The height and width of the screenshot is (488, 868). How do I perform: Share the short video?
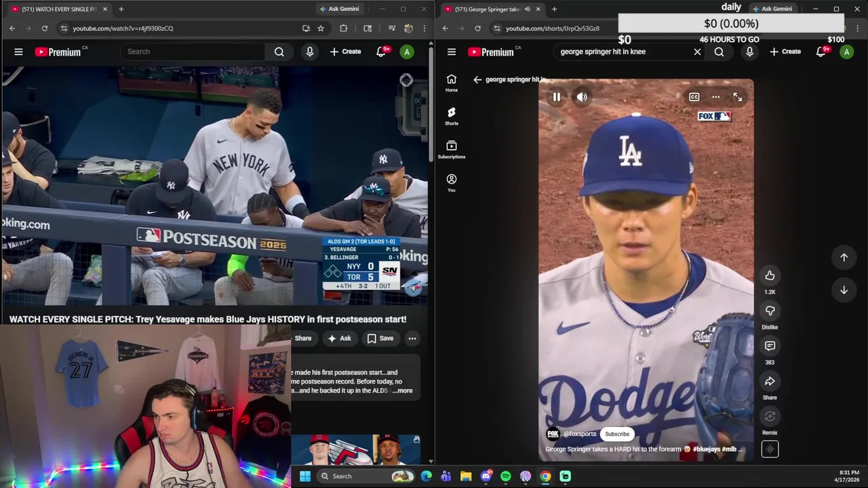tap(770, 381)
